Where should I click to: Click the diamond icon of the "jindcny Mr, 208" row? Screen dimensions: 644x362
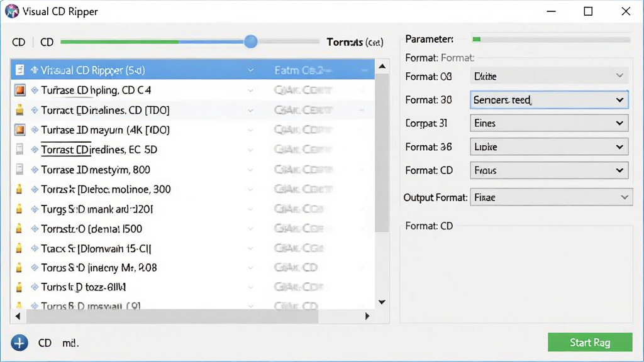tap(35, 268)
